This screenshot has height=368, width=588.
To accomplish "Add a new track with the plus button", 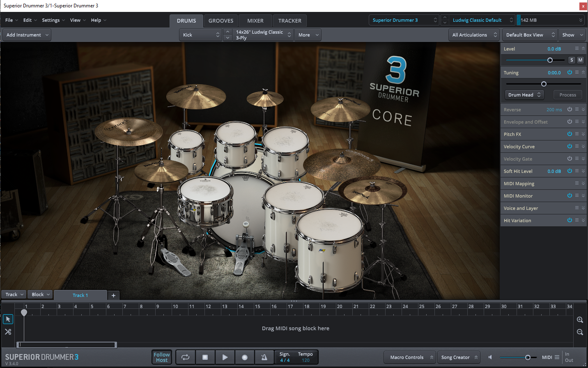I will [113, 295].
